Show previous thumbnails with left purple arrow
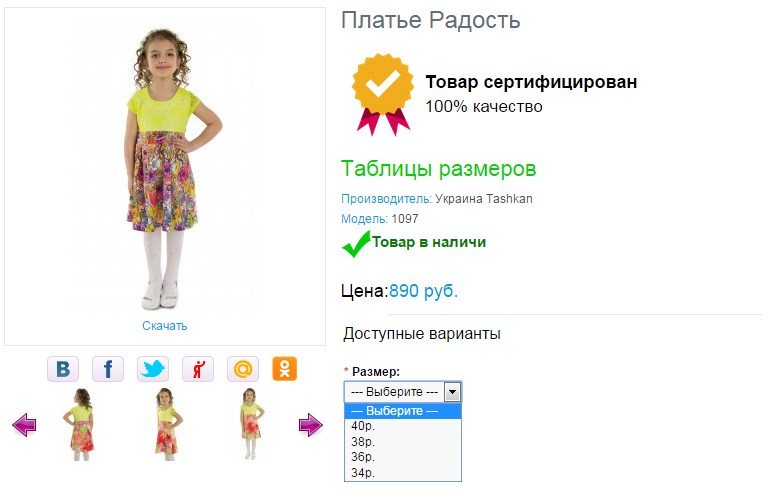Image resolution: width=770 pixels, height=501 pixels. [x=24, y=424]
